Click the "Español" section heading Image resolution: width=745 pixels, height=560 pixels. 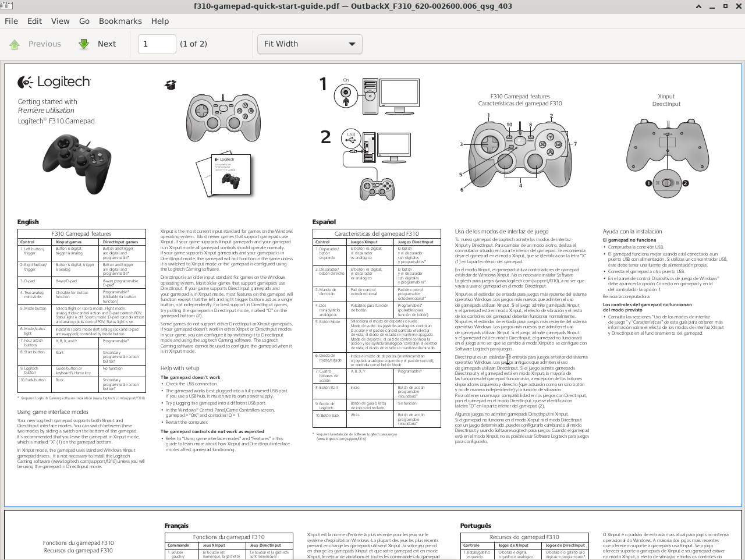(x=324, y=222)
